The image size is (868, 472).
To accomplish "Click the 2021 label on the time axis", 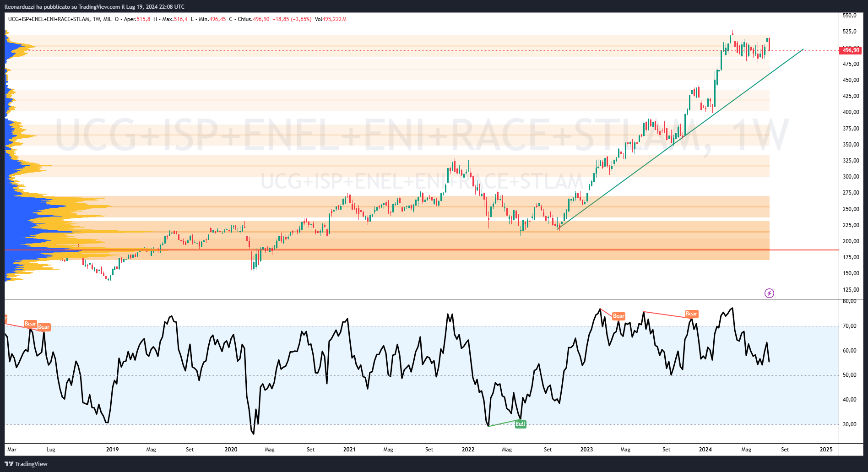I will pos(349,450).
